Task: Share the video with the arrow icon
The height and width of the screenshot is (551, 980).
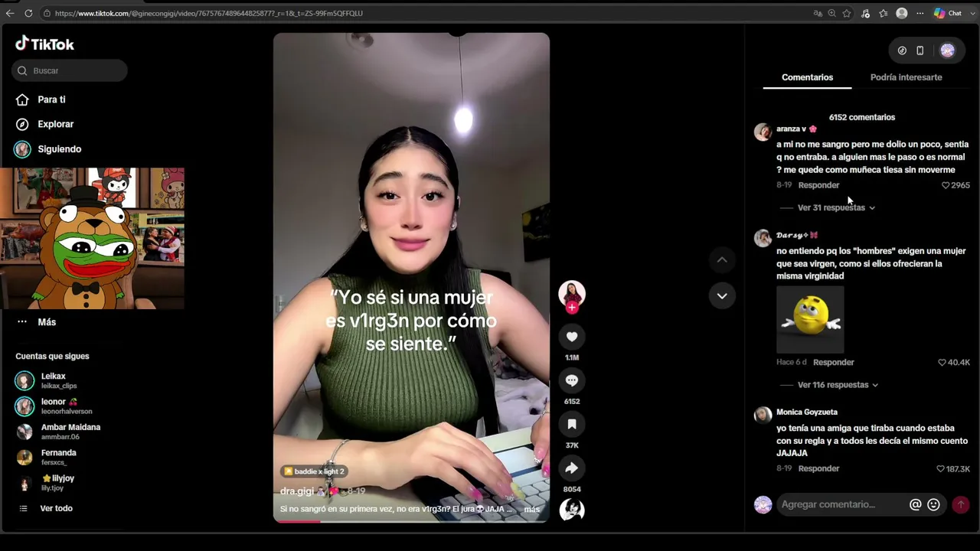Action: click(572, 468)
